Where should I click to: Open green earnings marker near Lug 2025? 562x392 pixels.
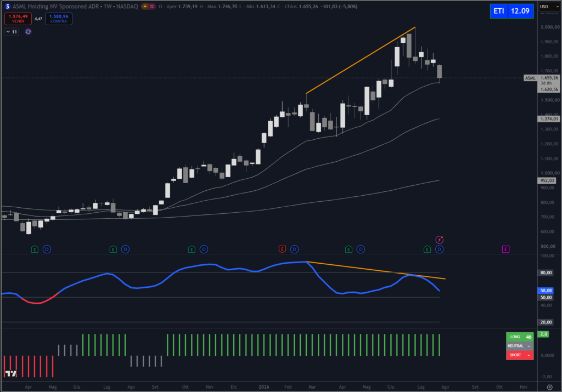point(113,249)
